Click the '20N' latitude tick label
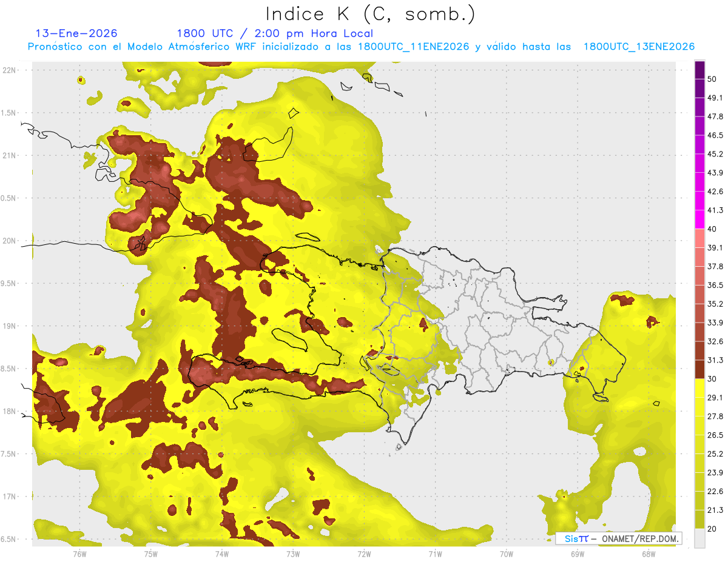728x562 pixels. (10, 241)
